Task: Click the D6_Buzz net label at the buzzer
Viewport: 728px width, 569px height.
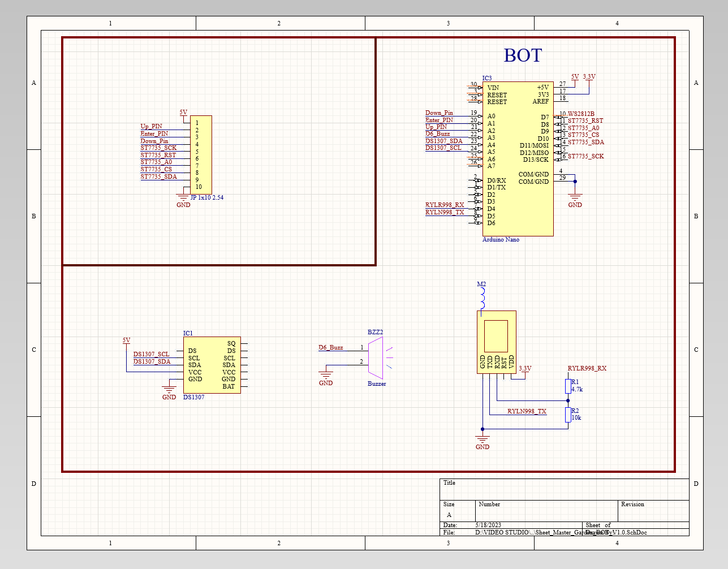Action: (x=331, y=347)
